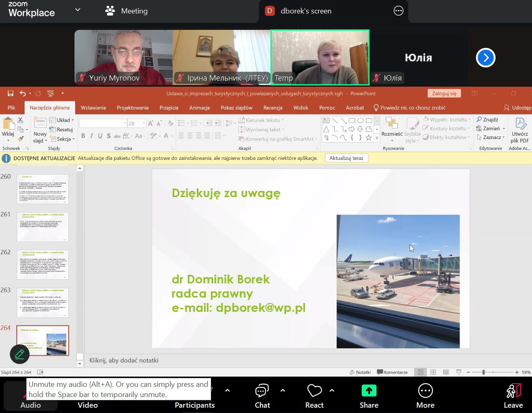The width and height of the screenshot is (532, 413).
Task: Unmute audio with the Audio button
Action: [x=30, y=404]
